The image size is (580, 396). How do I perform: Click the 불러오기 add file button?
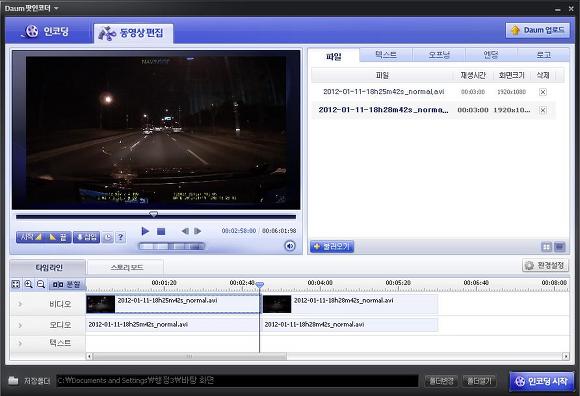332,246
